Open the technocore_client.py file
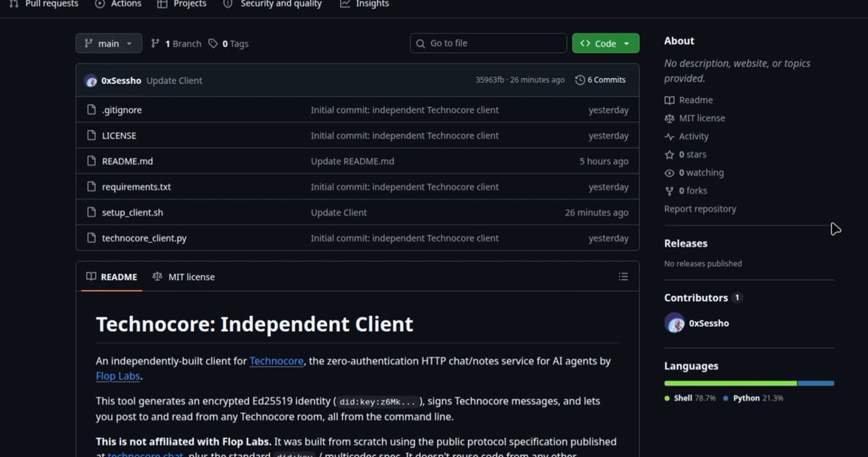Viewport: 868px width, 457px height. 144,238
